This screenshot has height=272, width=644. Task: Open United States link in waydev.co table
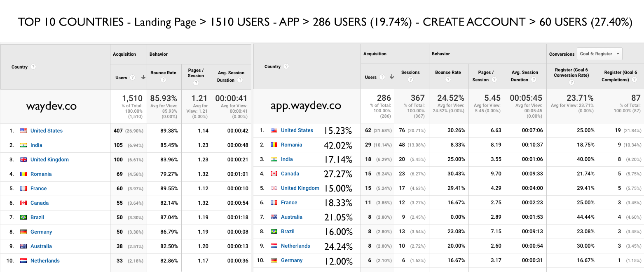[47, 131]
